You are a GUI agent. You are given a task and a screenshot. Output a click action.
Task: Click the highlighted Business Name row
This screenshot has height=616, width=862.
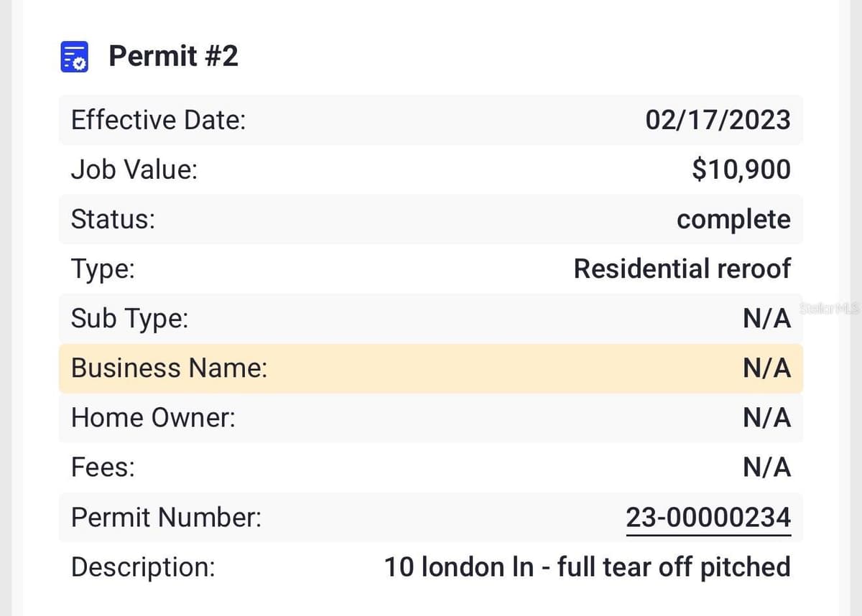click(431, 368)
